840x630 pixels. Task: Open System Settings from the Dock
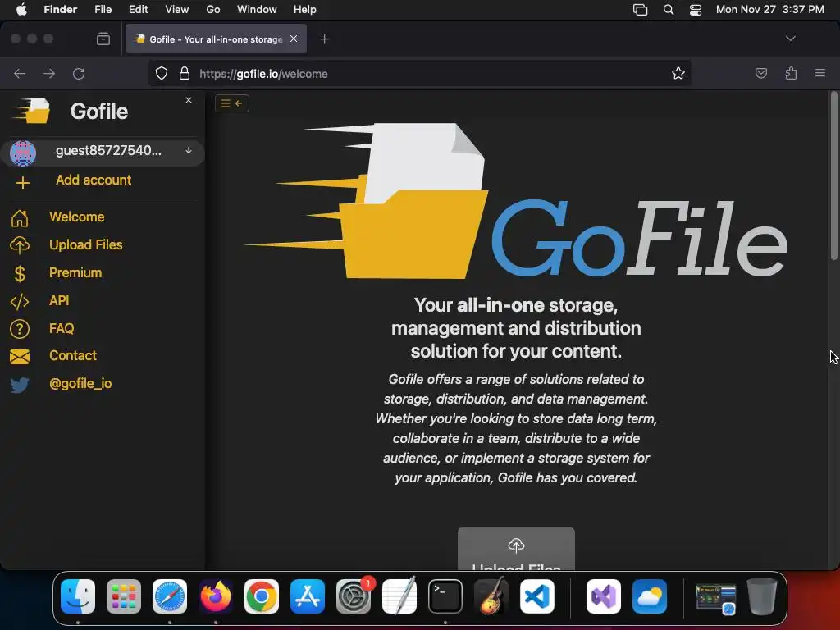click(x=354, y=596)
